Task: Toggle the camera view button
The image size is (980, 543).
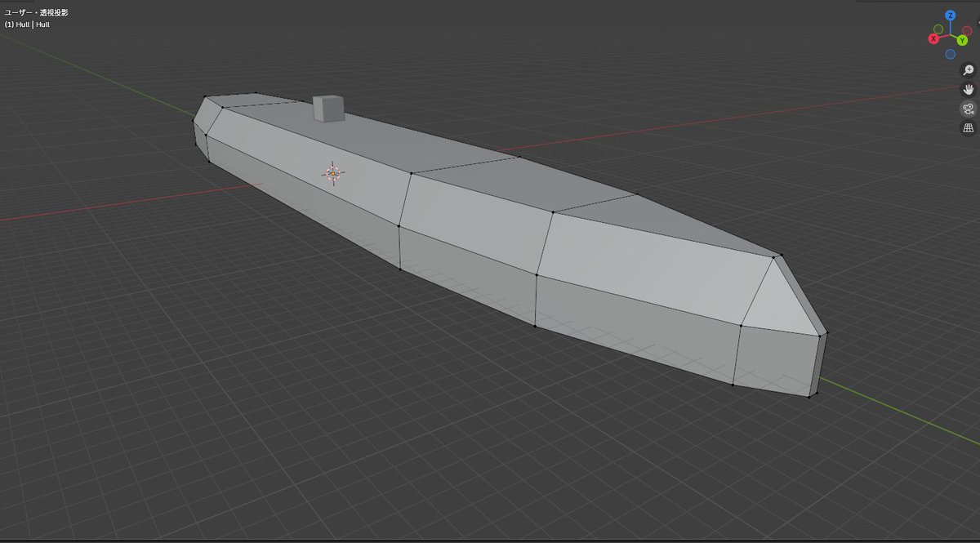Action: pyautogui.click(x=969, y=109)
